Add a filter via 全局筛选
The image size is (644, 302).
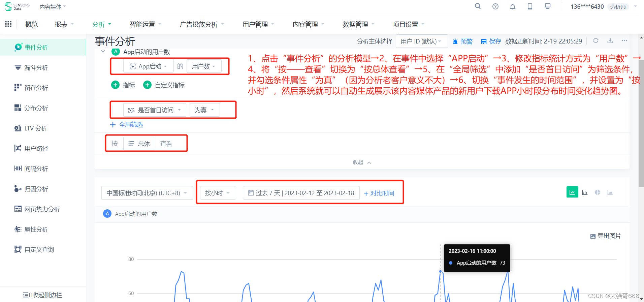tap(127, 125)
